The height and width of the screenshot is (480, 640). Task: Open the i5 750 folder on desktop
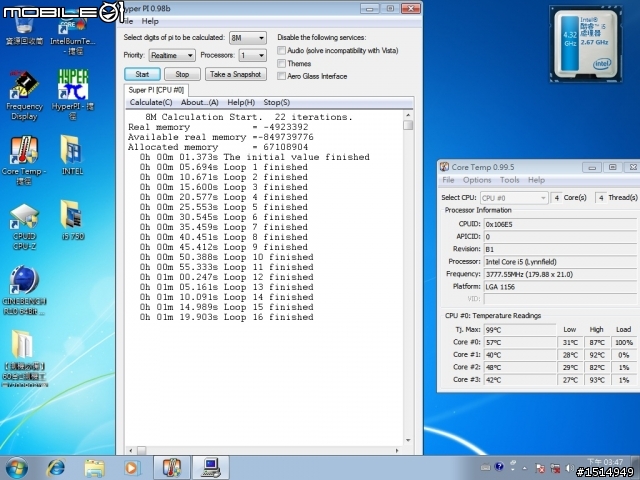73,220
